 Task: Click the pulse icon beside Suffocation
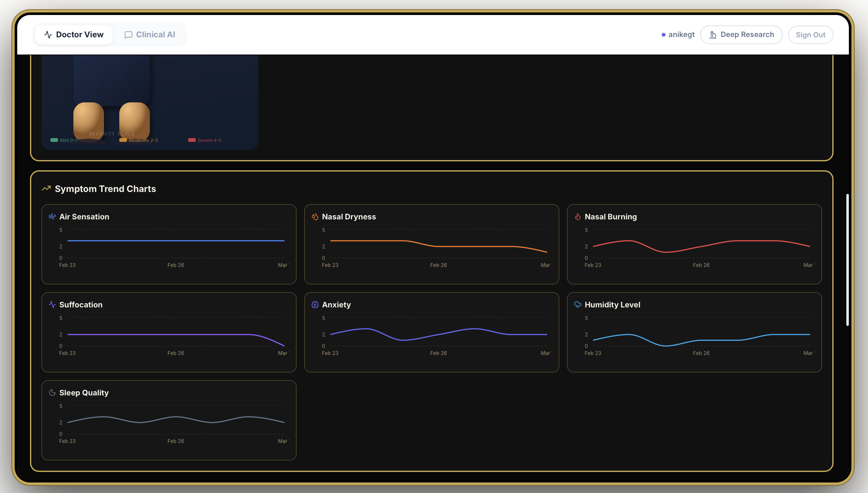coord(52,305)
